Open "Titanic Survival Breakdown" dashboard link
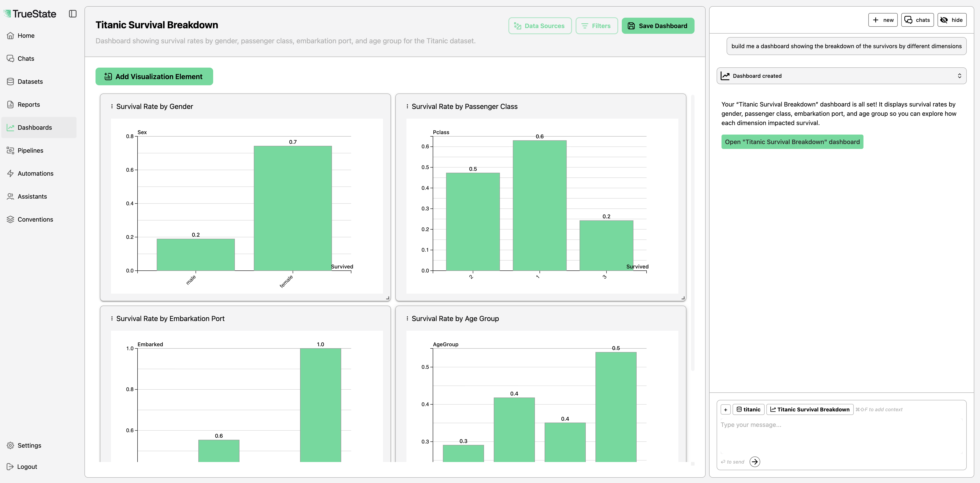The width and height of the screenshot is (980, 483). pyautogui.click(x=792, y=142)
